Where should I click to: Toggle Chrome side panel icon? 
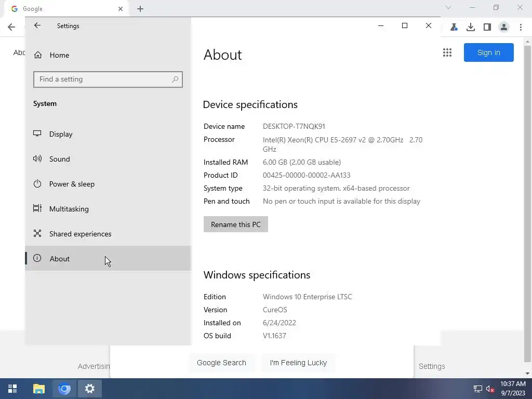pos(487,27)
